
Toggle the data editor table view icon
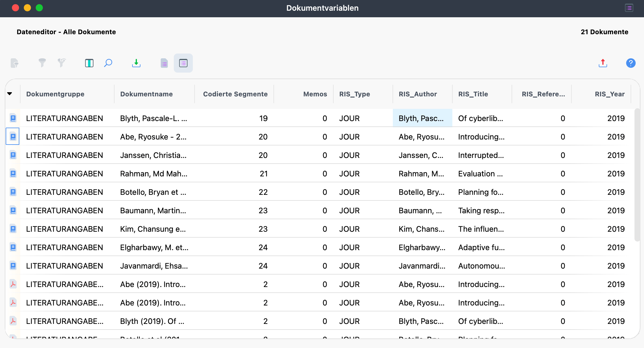pos(183,63)
